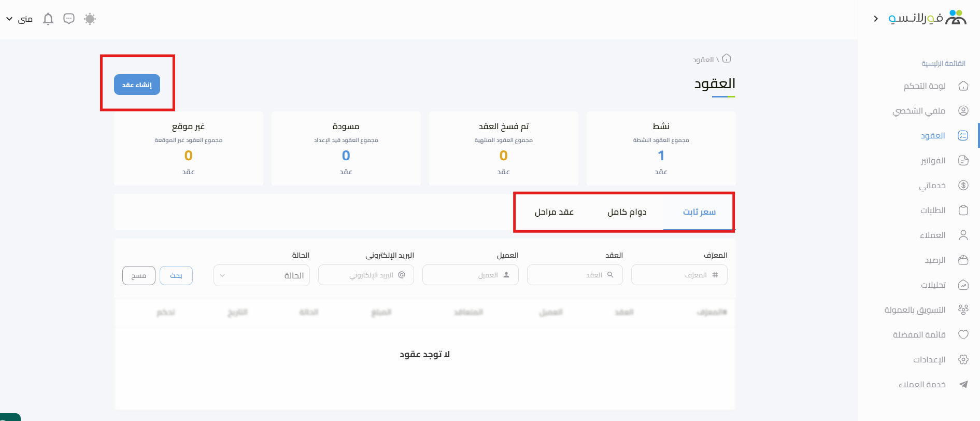Toggle the light/dark theme sun icon
Viewport: 980px width, 421px height.
pos(90,19)
